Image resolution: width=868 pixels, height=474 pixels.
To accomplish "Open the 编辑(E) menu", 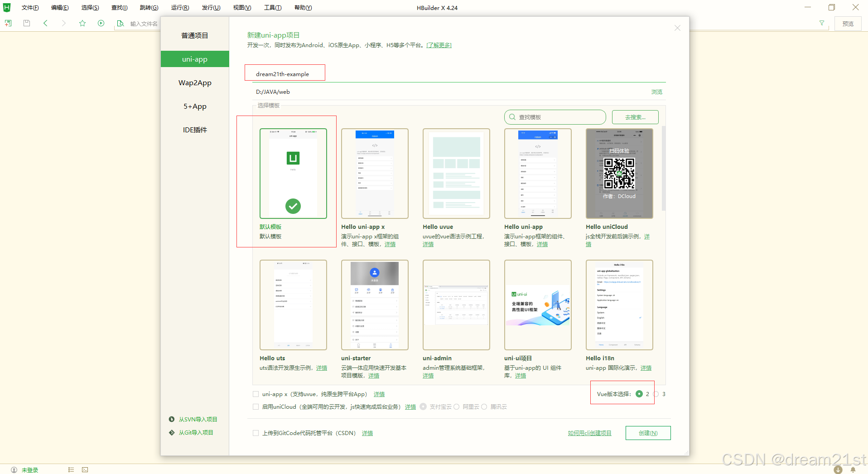I will click(60, 8).
